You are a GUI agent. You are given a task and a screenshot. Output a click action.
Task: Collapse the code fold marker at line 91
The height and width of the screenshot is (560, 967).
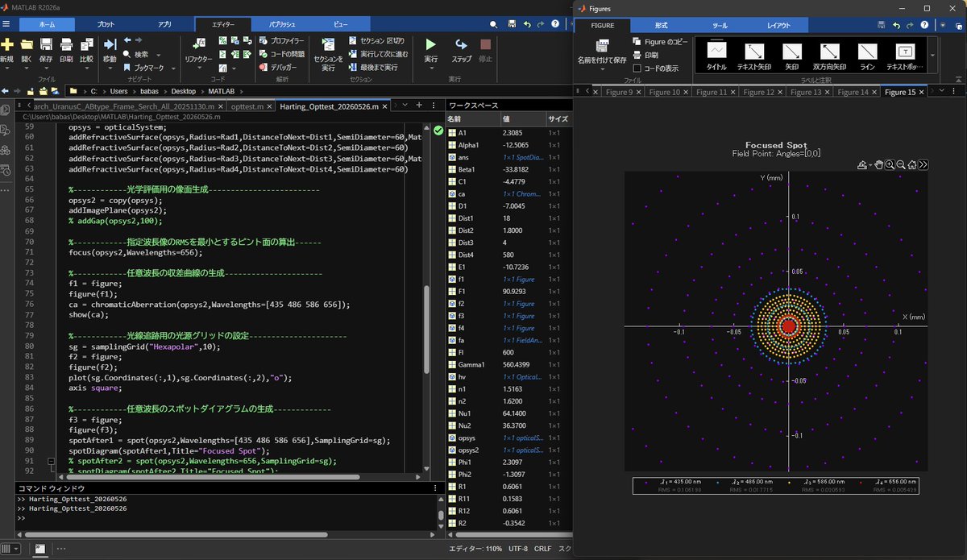click(52, 462)
